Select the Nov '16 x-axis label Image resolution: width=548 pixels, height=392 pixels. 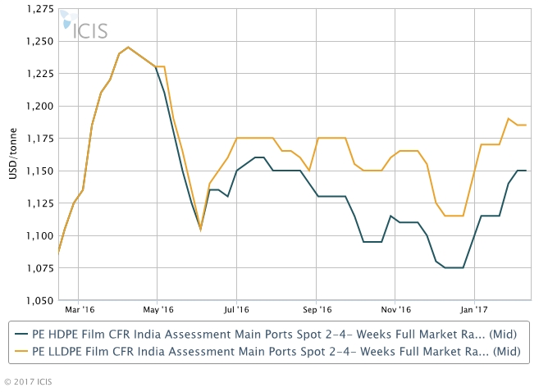(x=395, y=310)
